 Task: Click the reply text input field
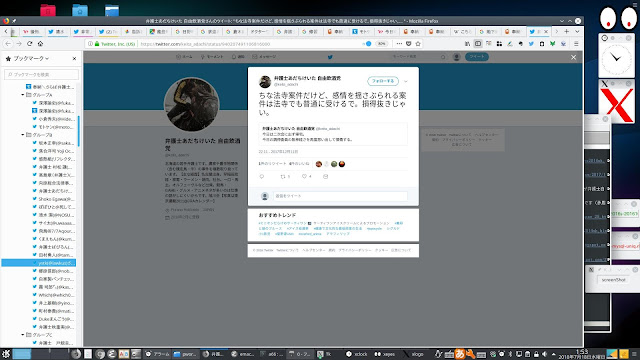[340, 196]
